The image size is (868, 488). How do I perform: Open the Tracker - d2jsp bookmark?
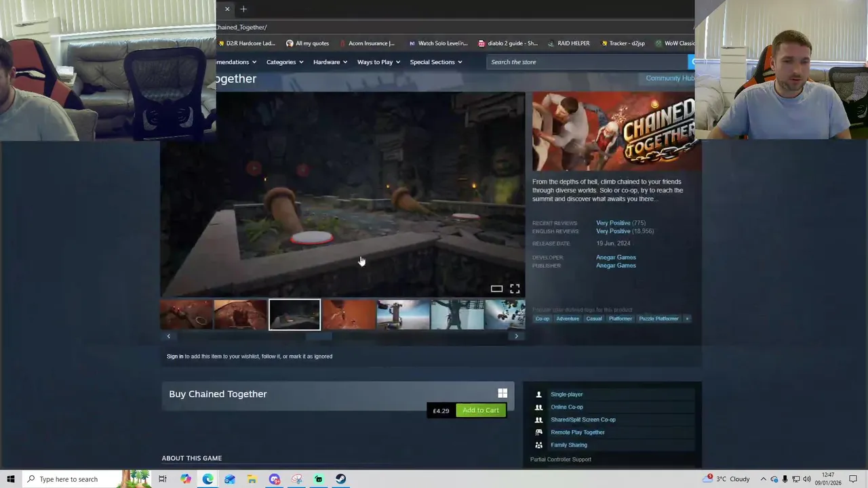623,43
